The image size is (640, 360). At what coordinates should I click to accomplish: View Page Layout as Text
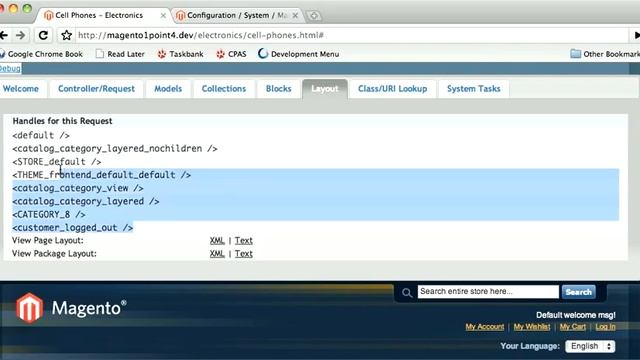[x=244, y=240]
